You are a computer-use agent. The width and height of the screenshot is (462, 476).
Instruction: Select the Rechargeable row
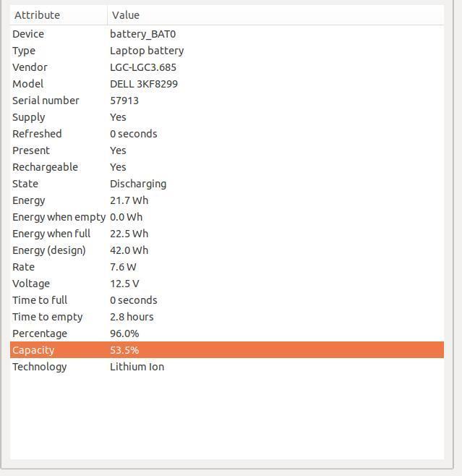227,167
